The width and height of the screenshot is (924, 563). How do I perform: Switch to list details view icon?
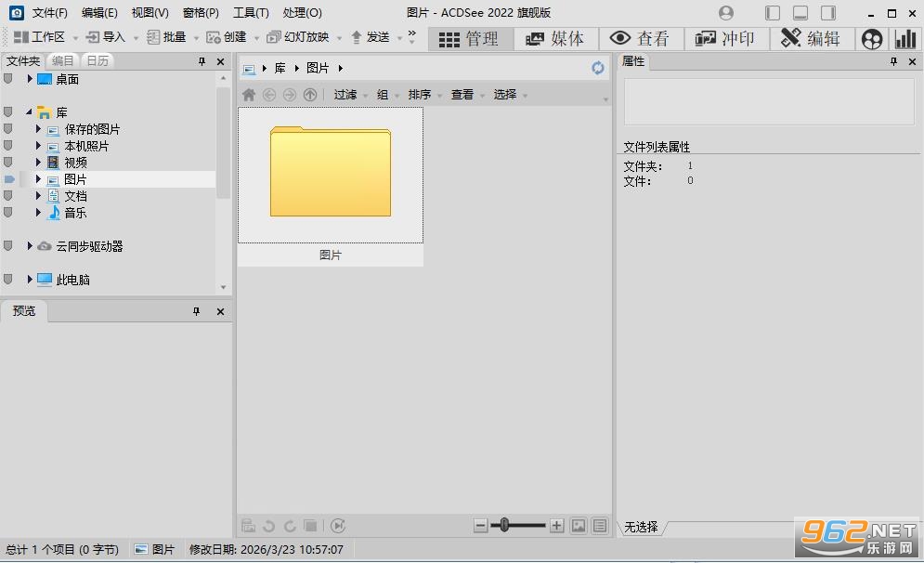[600, 525]
